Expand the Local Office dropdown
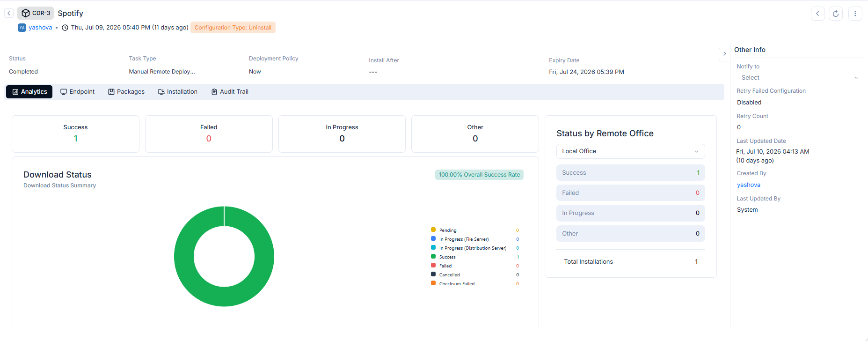 click(x=630, y=151)
